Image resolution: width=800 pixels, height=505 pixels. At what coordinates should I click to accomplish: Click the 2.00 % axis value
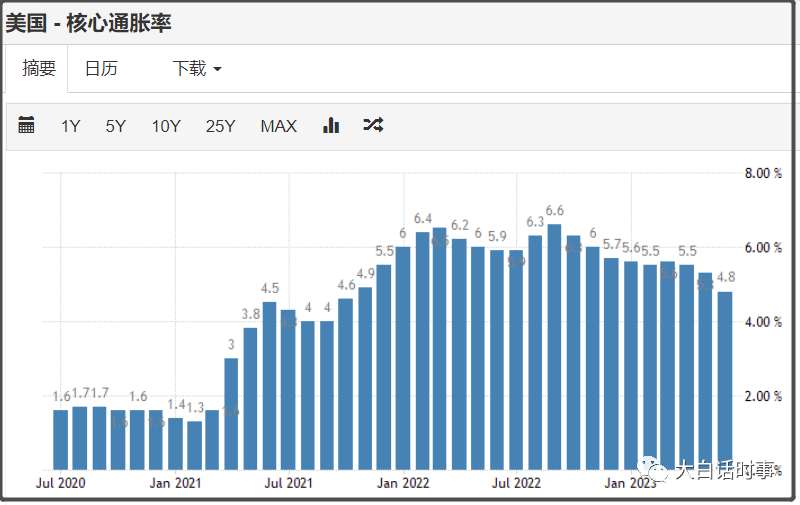tap(763, 396)
